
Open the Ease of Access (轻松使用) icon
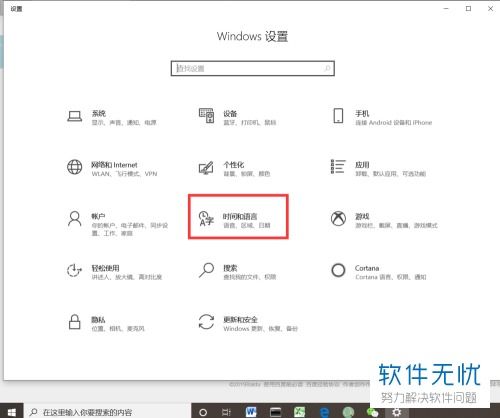click(x=74, y=270)
